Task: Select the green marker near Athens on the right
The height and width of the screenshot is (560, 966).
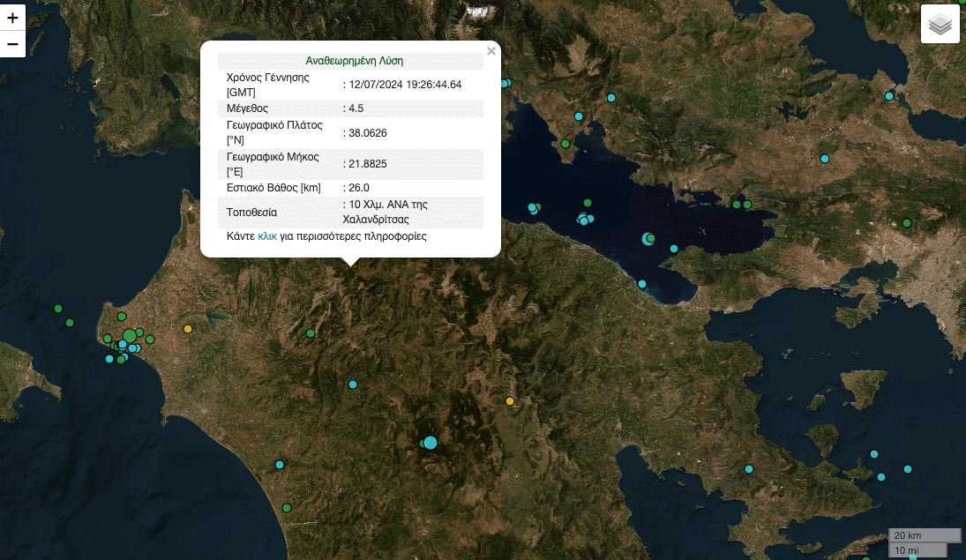Action: click(907, 223)
